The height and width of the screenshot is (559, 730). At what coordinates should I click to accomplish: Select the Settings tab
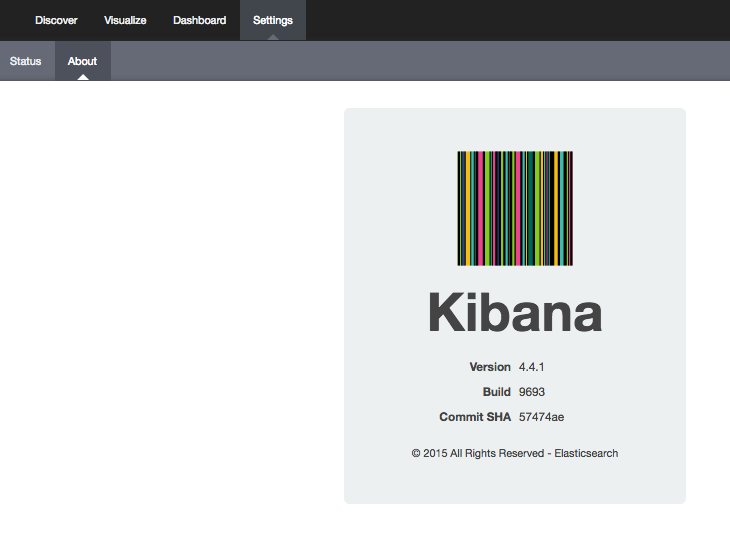click(273, 20)
